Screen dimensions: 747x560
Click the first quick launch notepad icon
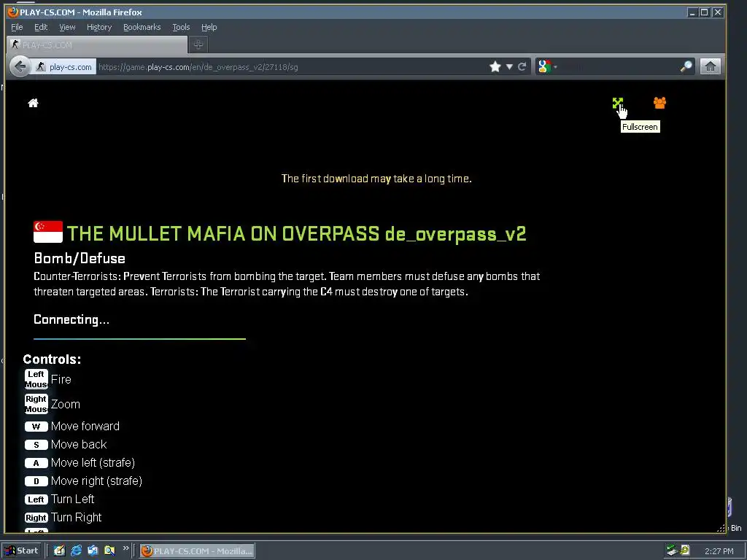[59, 551]
